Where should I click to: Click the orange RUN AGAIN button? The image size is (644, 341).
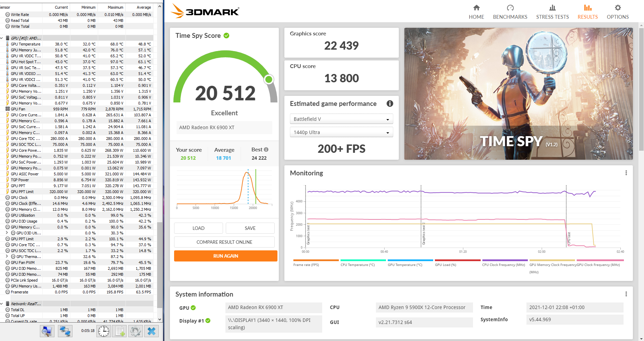coord(226,256)
